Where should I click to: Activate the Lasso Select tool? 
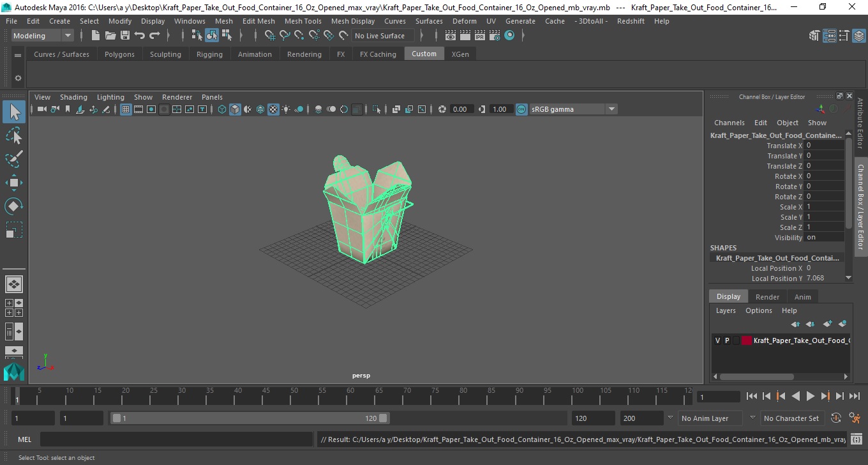point(14,135)
